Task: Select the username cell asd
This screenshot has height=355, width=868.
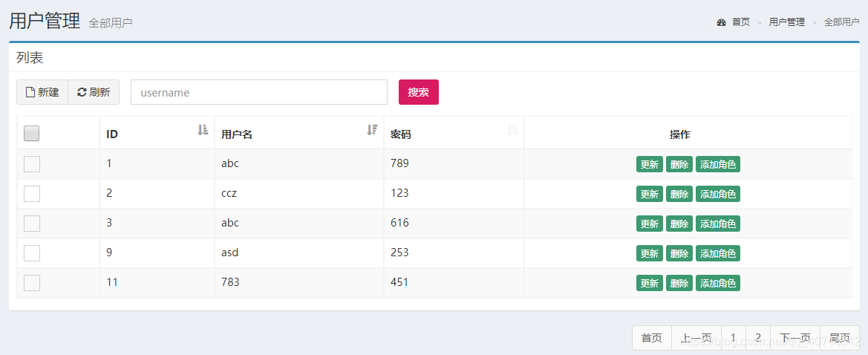Action: [299, 253]
